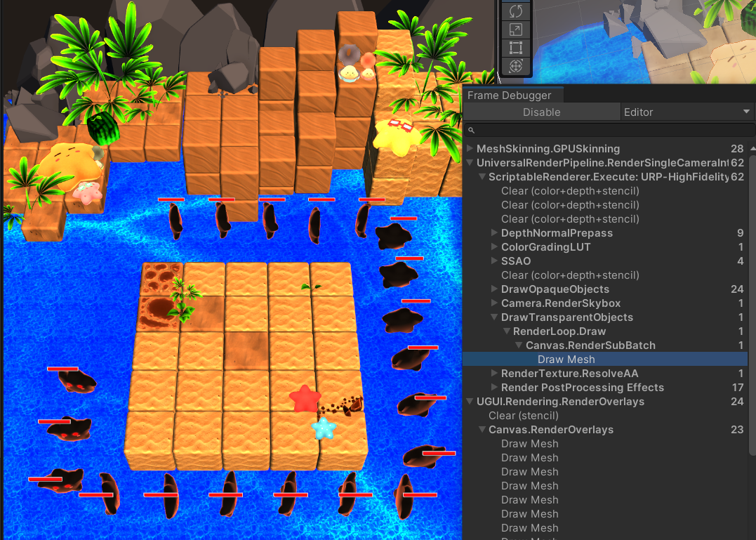
Task: Select Render PostProcessing Effects row
Action: tap(605, 387)
